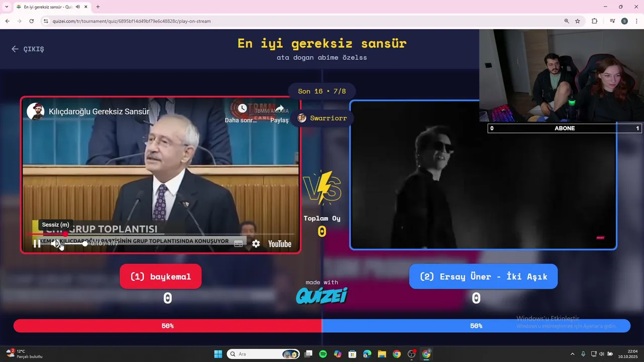Open OBS Studio from the taskbar
Viewport: 644px width, 362px height.
[412, 354]
